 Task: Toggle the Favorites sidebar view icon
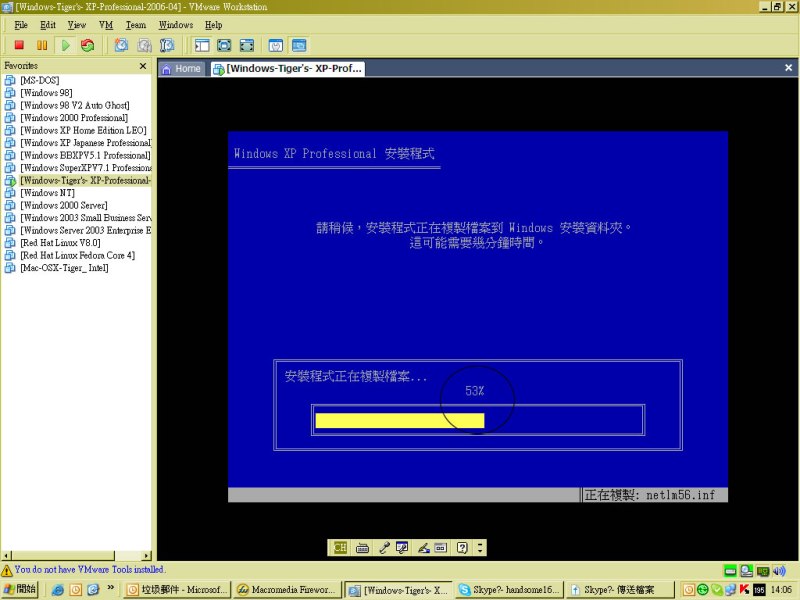pos(202,45)
